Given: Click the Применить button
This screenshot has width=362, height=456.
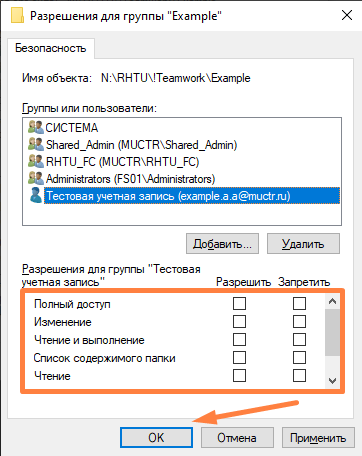Looking at the screenshot, I should click(x=318, y=437).
